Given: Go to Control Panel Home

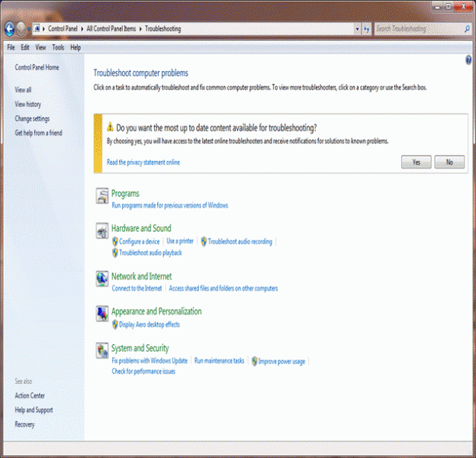Looking at the screenshot, I should pyautogui.click(x=37, y=67).
